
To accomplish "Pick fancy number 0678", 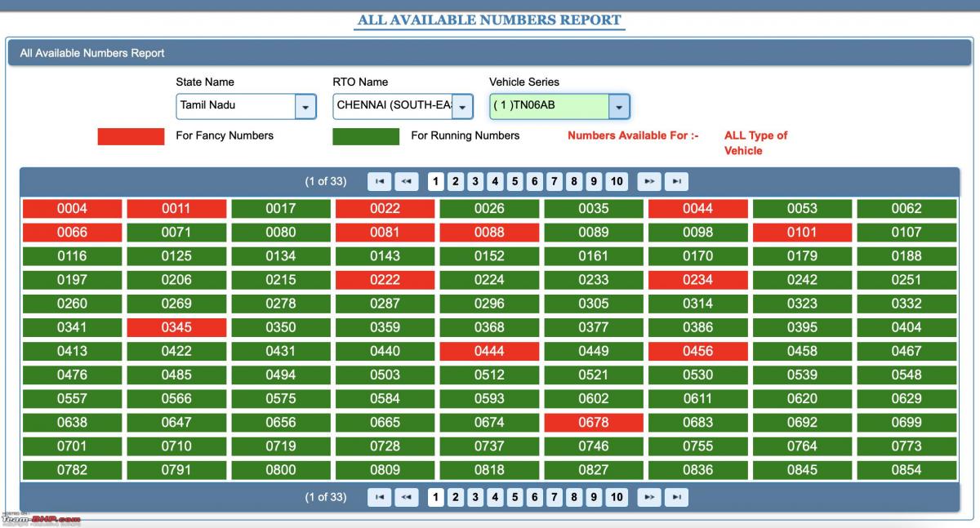I will (x=594, y=423).
